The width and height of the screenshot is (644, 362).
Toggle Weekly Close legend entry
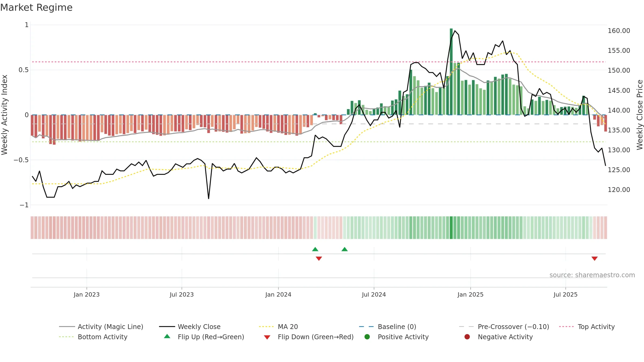point(190,327)
